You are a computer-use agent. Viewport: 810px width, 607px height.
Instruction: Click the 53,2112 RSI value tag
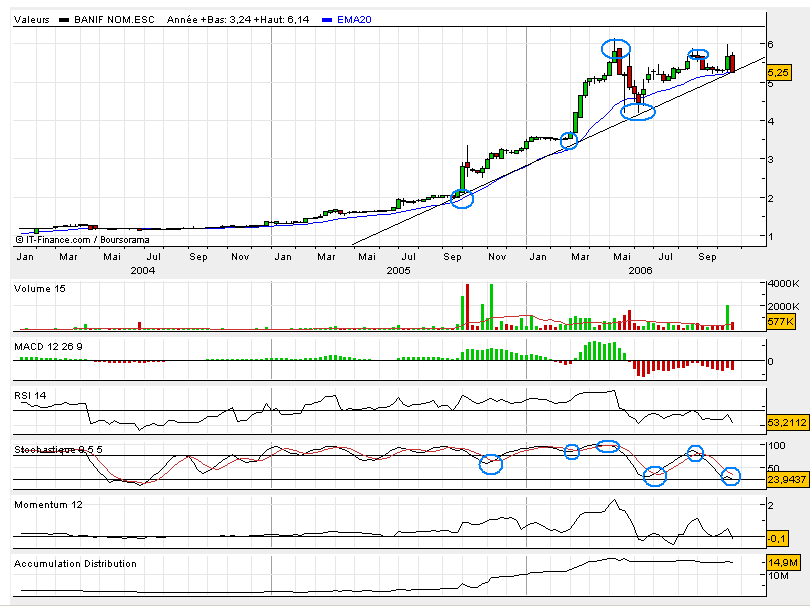(x=787, y=423)
